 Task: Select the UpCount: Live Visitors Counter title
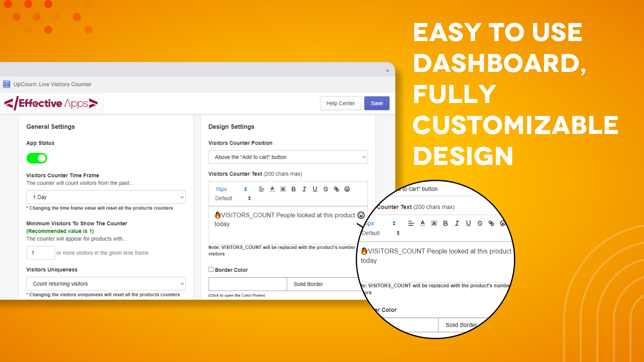coord(52,84)
